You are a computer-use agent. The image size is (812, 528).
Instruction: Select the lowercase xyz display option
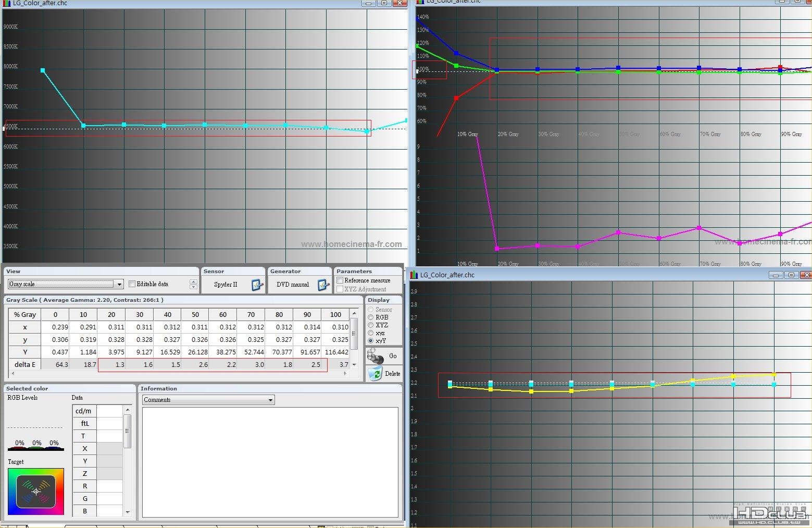[371, 333]
